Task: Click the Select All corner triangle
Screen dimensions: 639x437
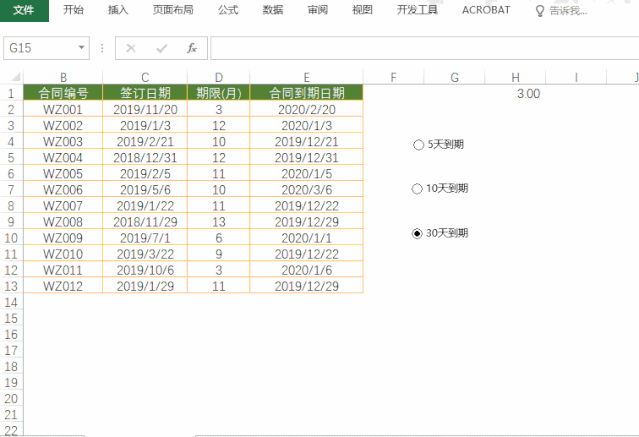Action: click(16, 77)
